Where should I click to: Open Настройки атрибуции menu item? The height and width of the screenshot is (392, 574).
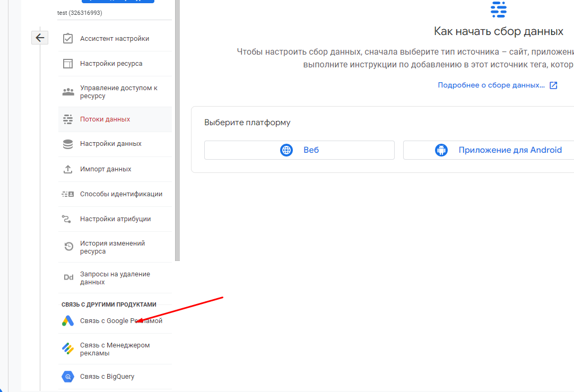tap(115, 219)
